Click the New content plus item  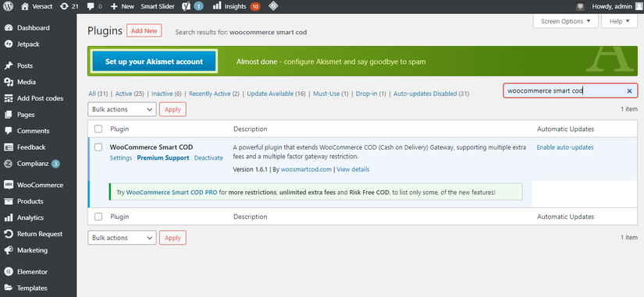122,6
